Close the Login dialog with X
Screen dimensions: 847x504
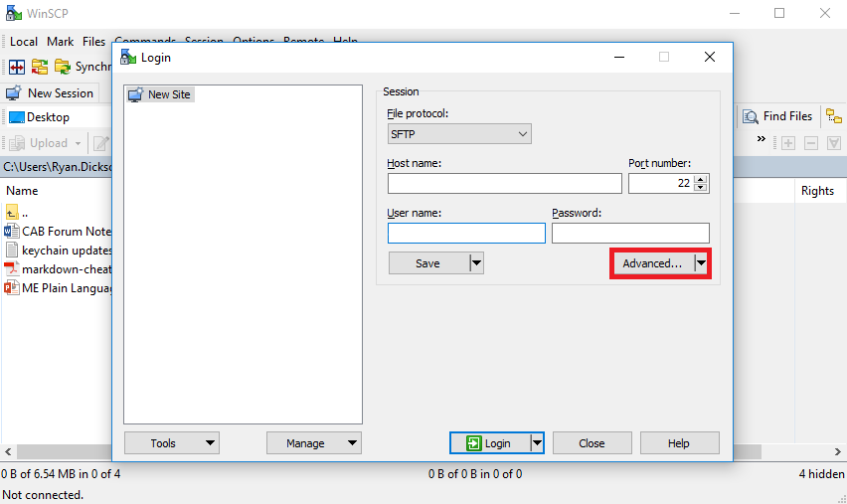coord(710,57)
